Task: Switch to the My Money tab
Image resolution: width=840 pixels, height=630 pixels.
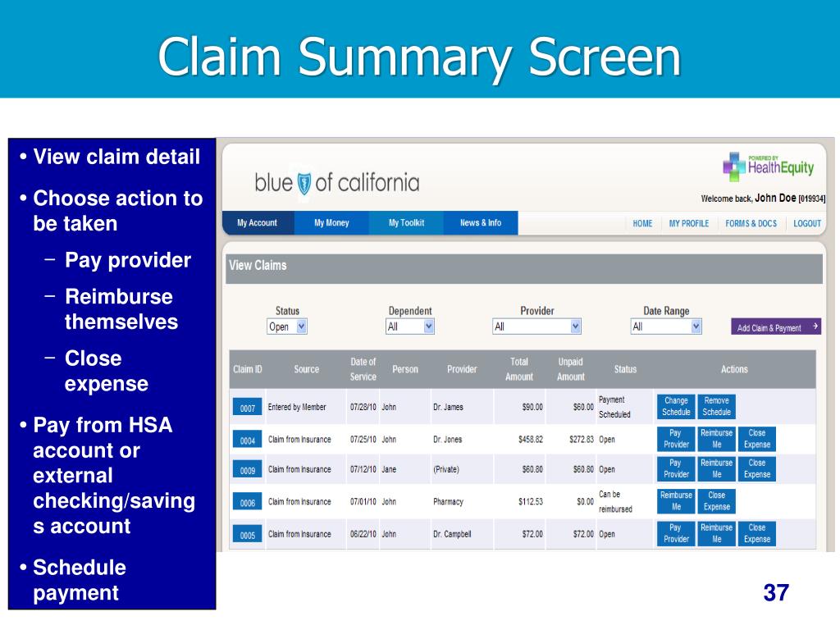Action: (x=331, y=222)
